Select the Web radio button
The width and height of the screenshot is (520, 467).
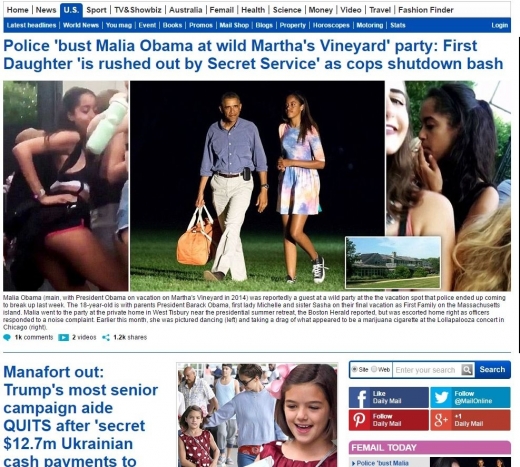[374, 369]
